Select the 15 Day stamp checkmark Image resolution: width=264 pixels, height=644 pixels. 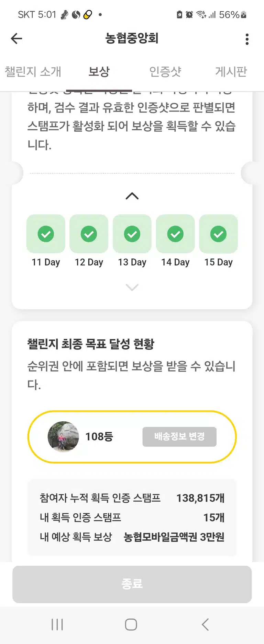[x=218, y=234]
